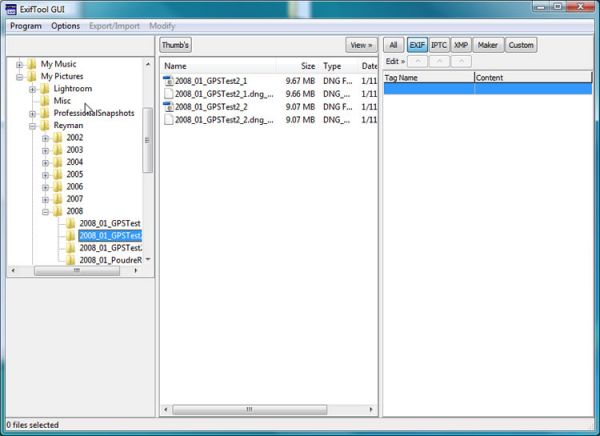Click the DNG icon of 2008_01_GPSTest2_1
Image resolution: width=600 pixels, height=436 pixels.
coord(168,81)
